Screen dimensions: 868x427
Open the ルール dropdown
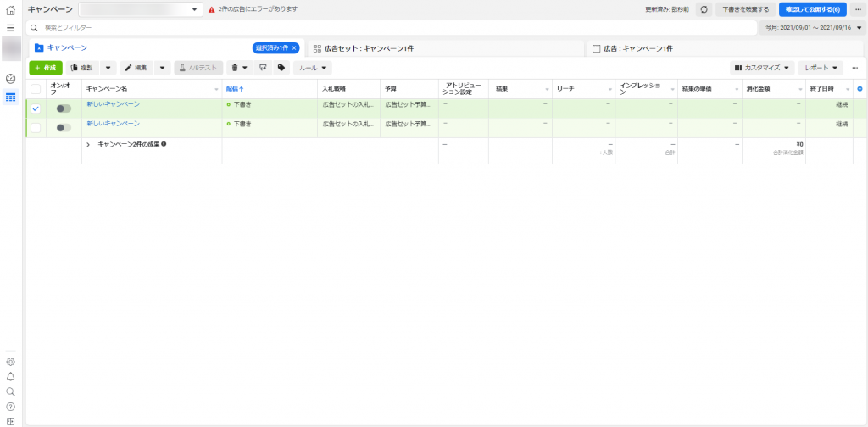312,68
